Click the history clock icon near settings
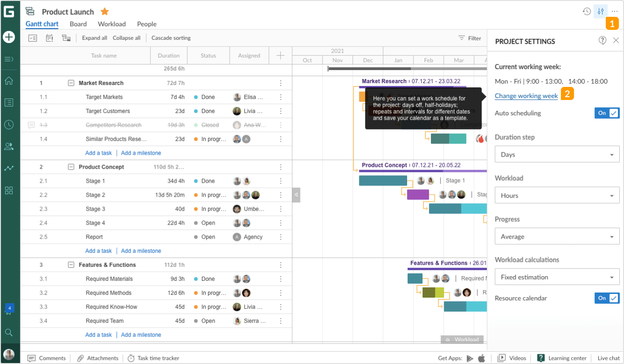Viewport: 624px width, 364px height. [x=587, y=11]
